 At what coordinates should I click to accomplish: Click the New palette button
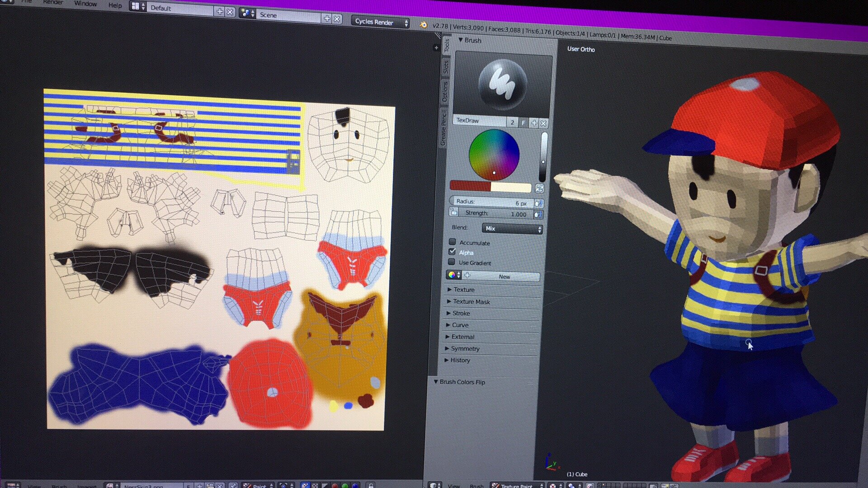[504, 276]
